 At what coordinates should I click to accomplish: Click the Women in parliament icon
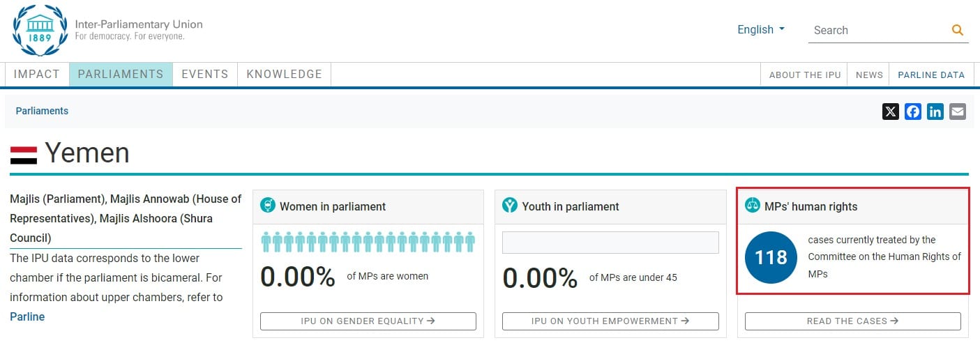click(268, 206)
